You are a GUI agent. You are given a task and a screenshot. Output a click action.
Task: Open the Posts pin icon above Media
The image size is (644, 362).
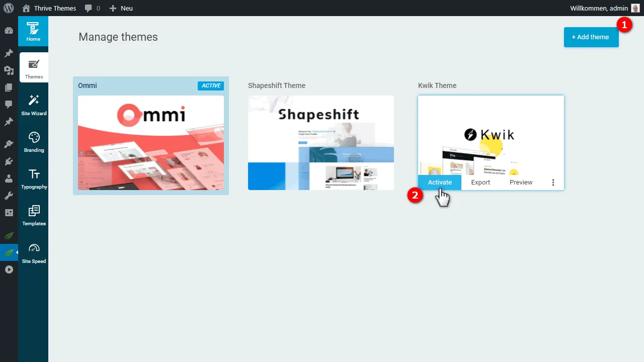(x=9, y=53)
